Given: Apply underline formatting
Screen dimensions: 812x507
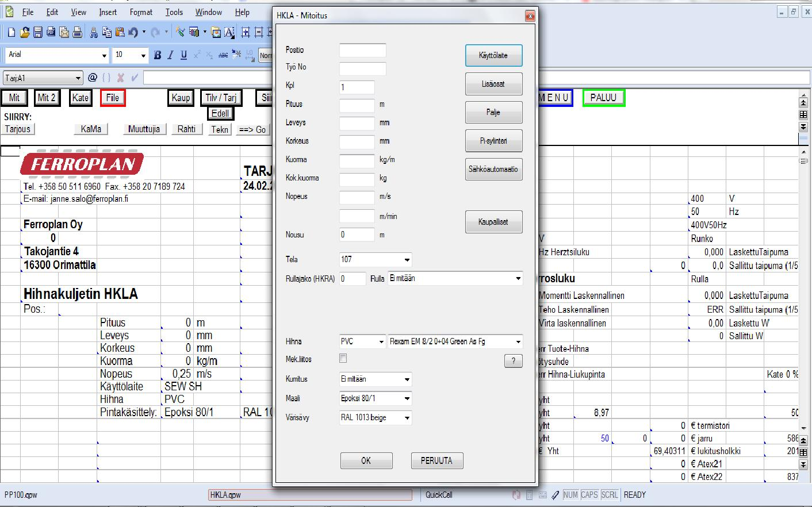Looking at the screenshot, I should (x=183, y=55).
